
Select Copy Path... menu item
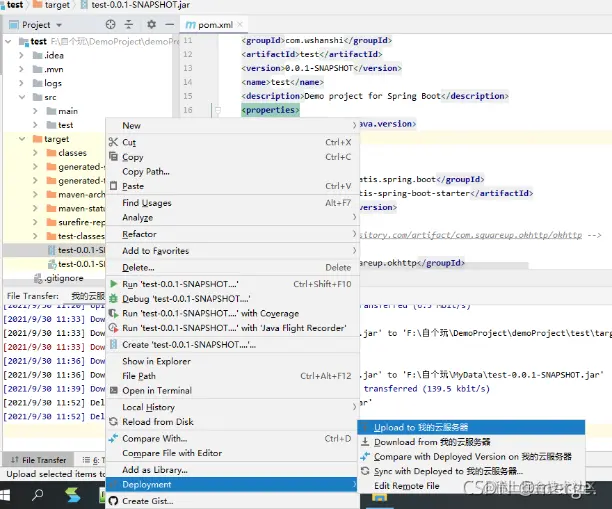tap(233, 171)
